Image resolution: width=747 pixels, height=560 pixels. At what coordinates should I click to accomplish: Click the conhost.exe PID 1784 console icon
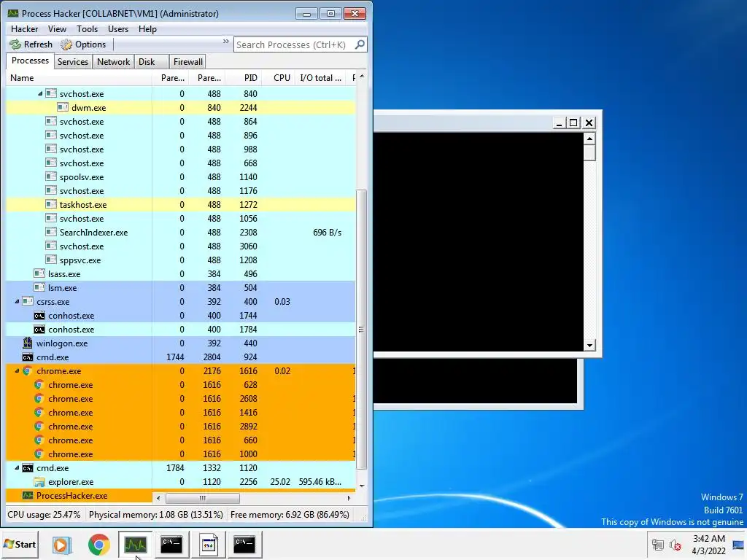point(39,330)
